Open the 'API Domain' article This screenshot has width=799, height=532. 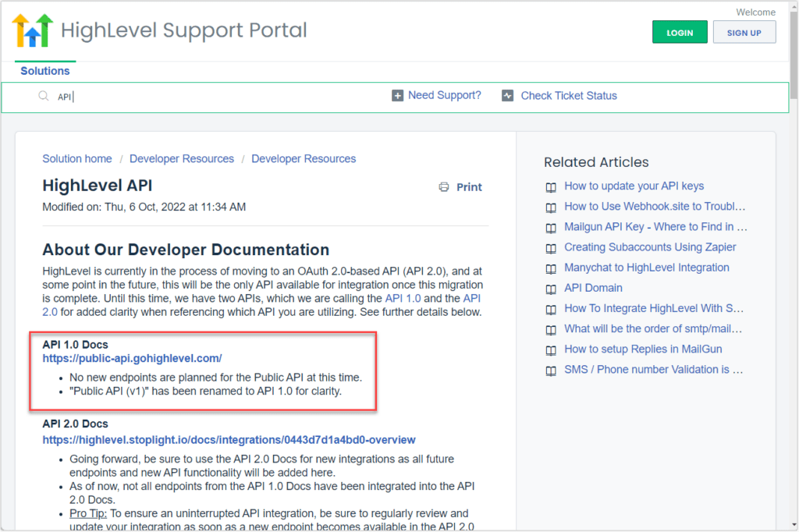pos(593,288)
